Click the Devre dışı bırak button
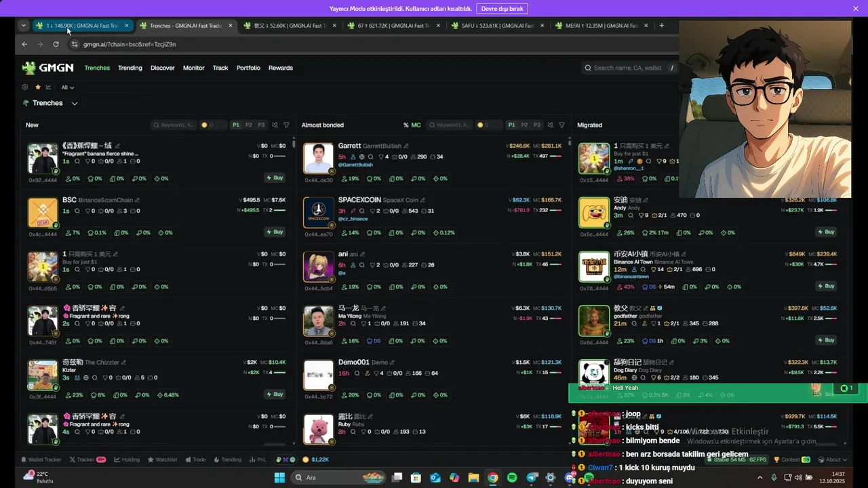Viewport: 868px width, 488px height. (x=502, y=9)
